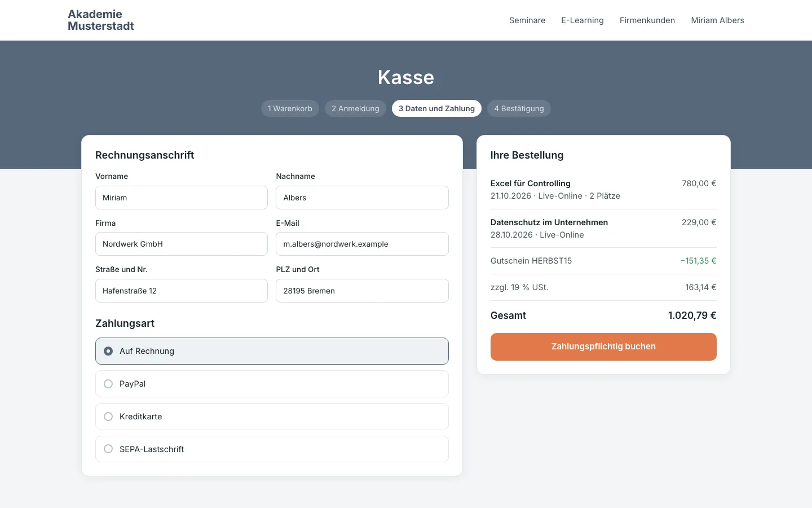
Task: Click the Datenschutz im Unternehmen item
Action: pyautogui.click(x=549, y=222)
